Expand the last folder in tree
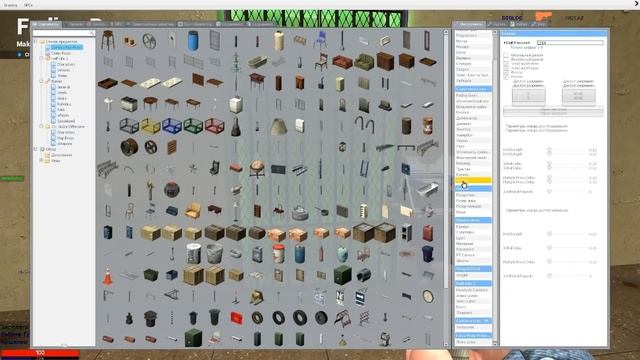This screenshot has width=640, height=360. 41,161
